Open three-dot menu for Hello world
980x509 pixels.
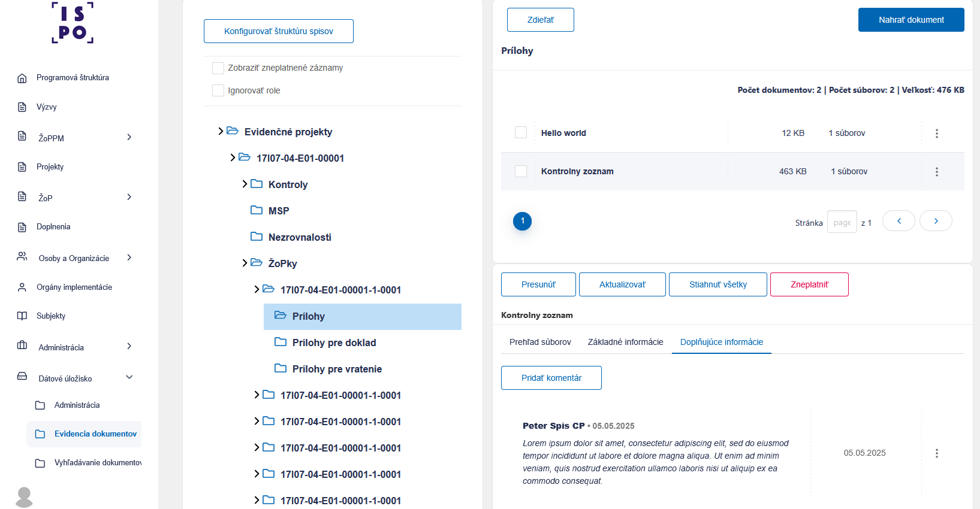936,134
